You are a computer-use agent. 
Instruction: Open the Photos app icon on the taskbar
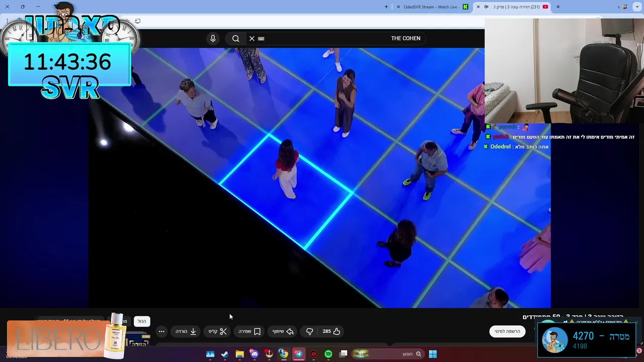(210, 354)
